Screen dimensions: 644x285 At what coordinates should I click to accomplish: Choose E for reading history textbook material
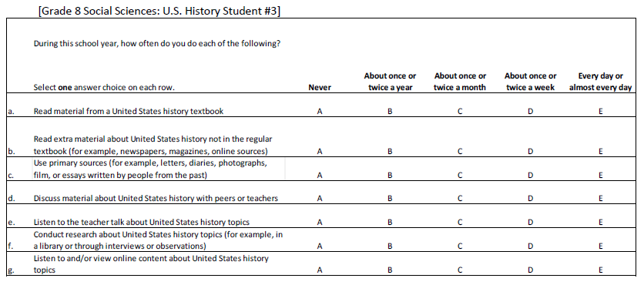[x=600, y=111]
